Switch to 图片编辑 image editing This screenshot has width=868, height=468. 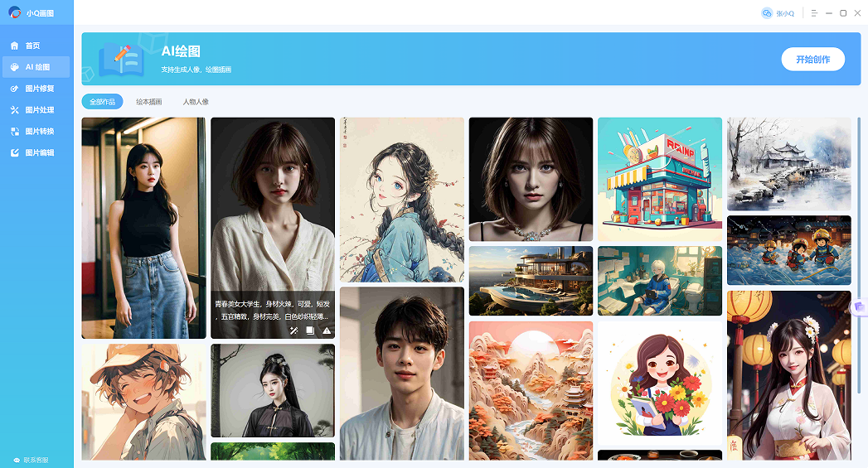click(38, 153)
